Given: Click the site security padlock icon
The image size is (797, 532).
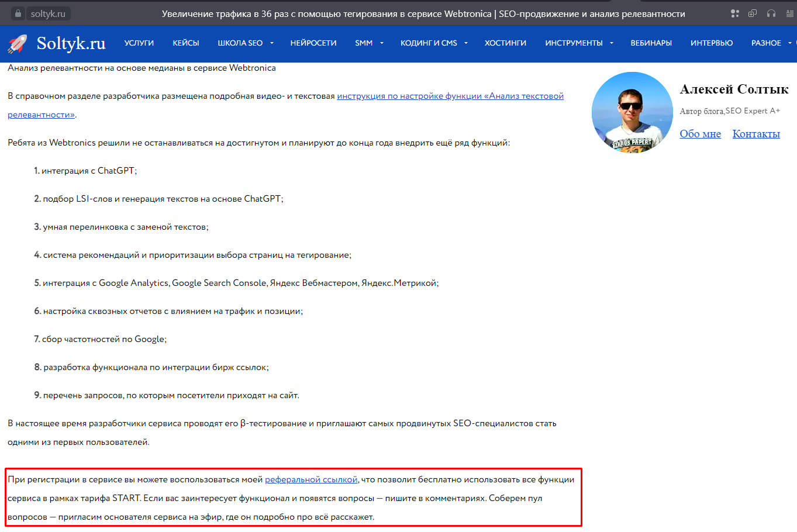Looking at the screenshot, I should (x=18, y=13).
